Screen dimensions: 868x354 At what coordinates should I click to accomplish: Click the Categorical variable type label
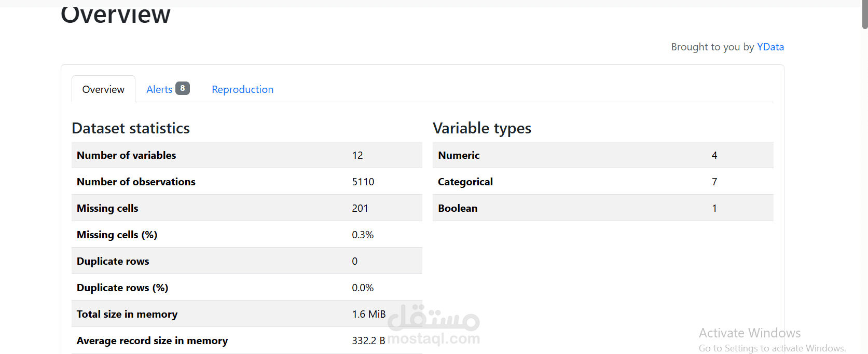click(465, 182)
